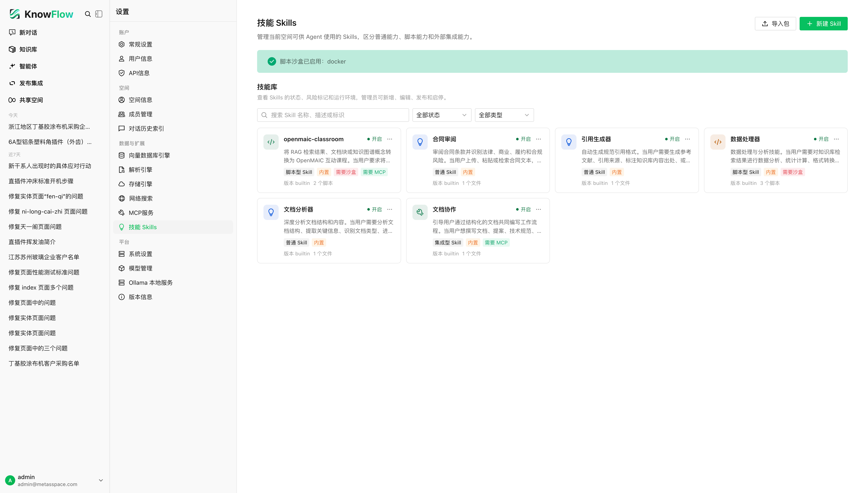This screenshot has width=868, height=493.
Task: Open 解析引擎 settings page
Action: (173, 170)
